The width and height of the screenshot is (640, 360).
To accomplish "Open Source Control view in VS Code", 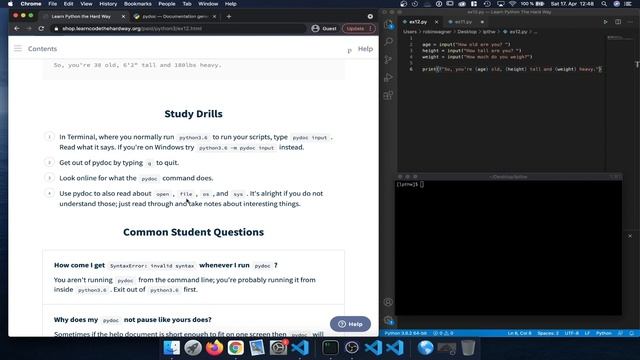I will [x=389, y=60].
